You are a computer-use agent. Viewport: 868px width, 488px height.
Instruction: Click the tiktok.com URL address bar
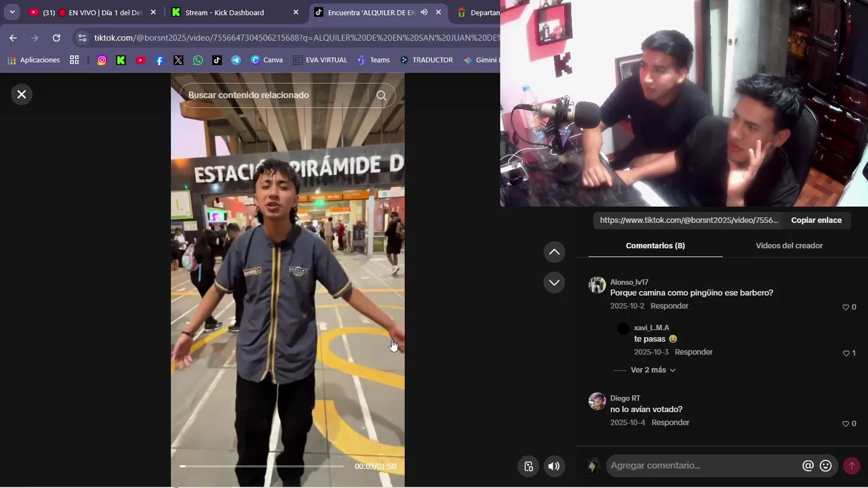[297, 38]
